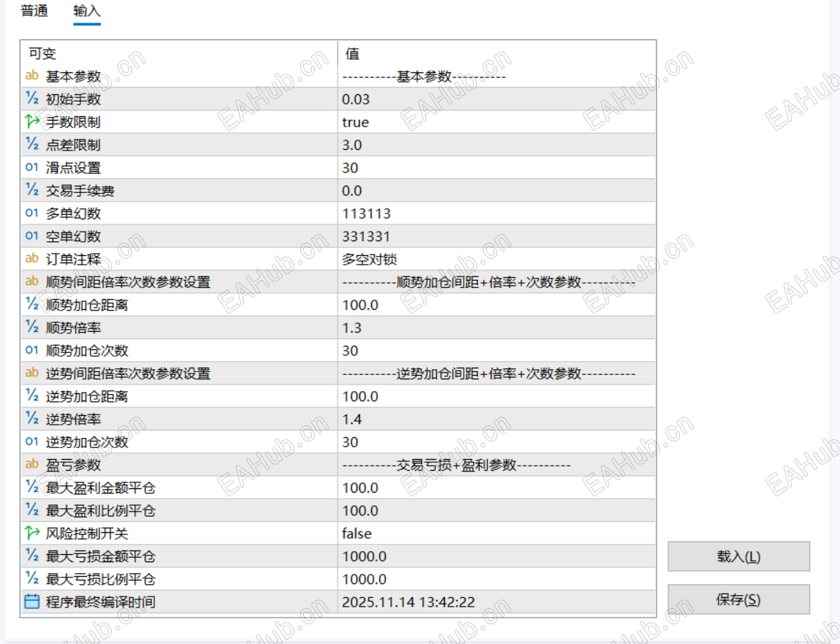Click the integer icon beside 多单幻数
This screenshot has height=644, width=840.
pyautogui.click(x=32, y=213)
